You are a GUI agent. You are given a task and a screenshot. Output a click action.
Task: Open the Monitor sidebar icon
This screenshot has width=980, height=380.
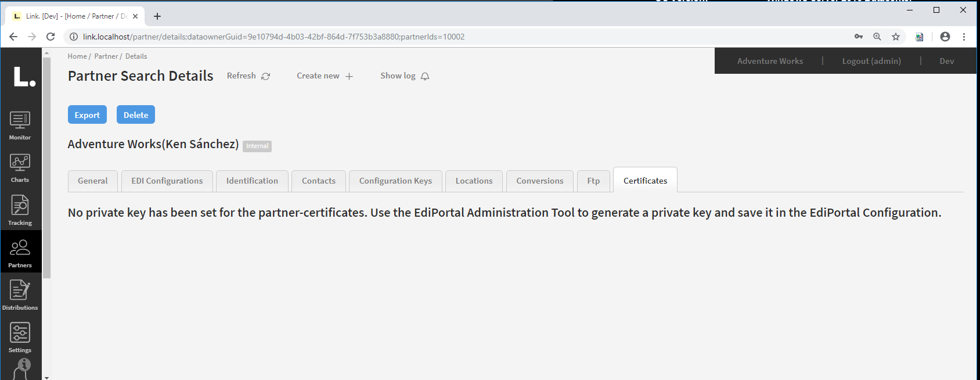click(20, 125)
